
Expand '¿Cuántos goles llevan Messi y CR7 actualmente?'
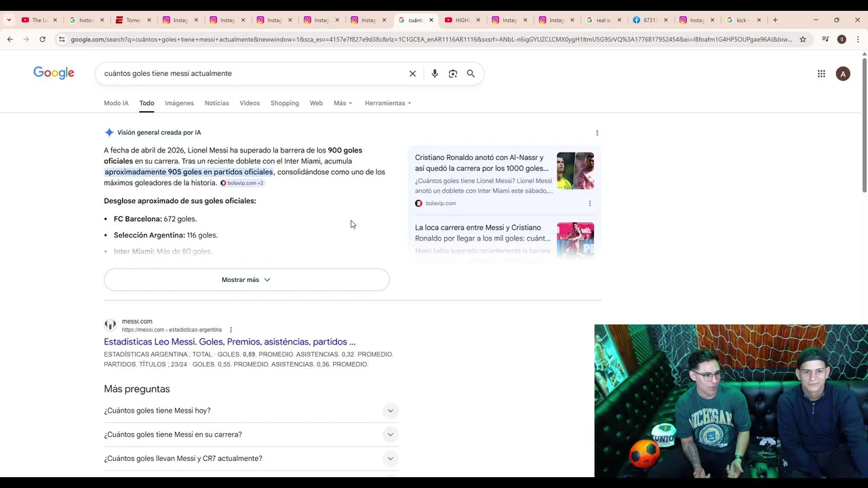click(x=251, y=459)
